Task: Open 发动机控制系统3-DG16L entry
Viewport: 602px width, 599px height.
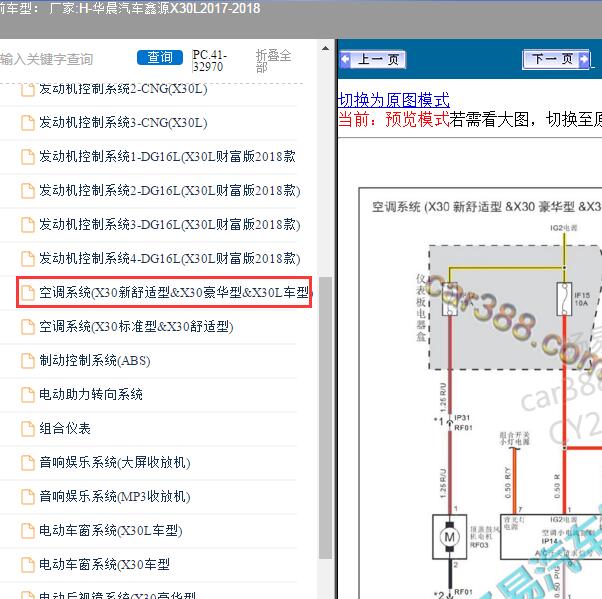Action: coord(170,225)
